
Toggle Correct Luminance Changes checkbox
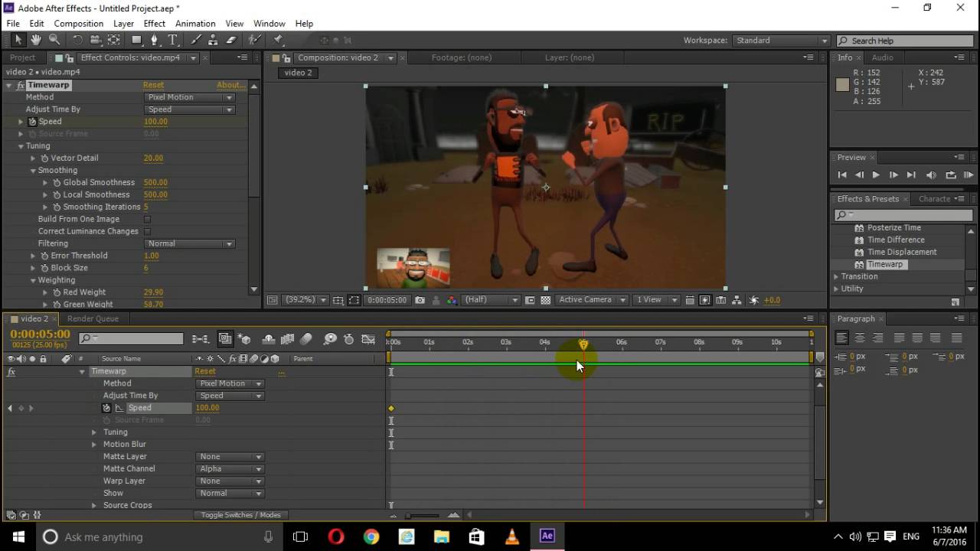pos(147,231)
